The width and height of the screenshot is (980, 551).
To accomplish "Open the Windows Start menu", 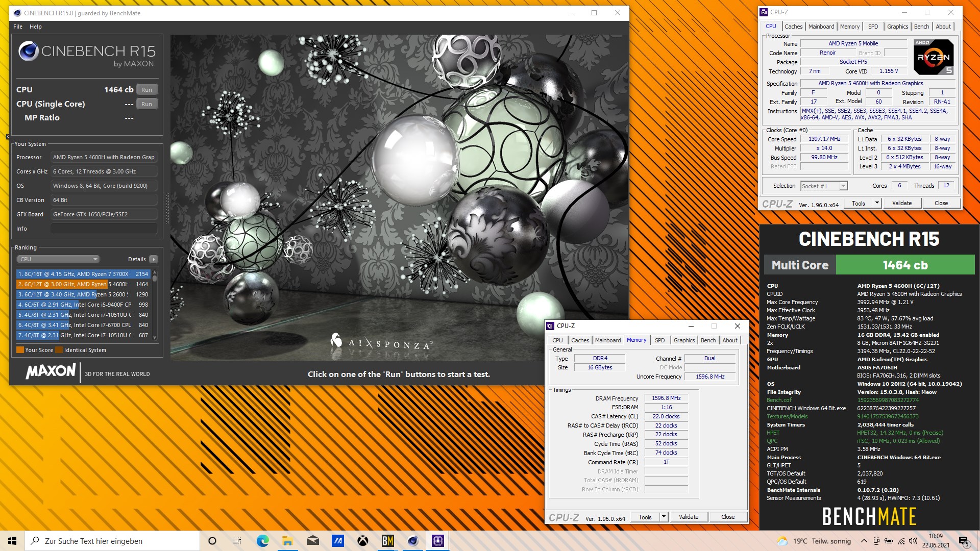I will (x=12, y=541).
